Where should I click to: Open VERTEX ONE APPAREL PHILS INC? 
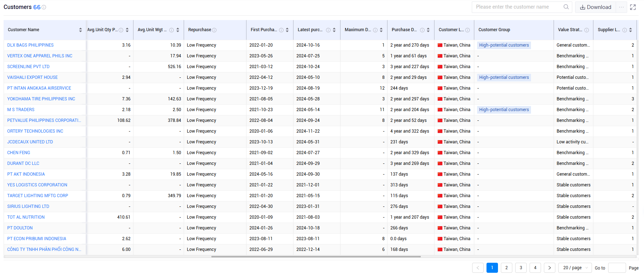[40, 56]
